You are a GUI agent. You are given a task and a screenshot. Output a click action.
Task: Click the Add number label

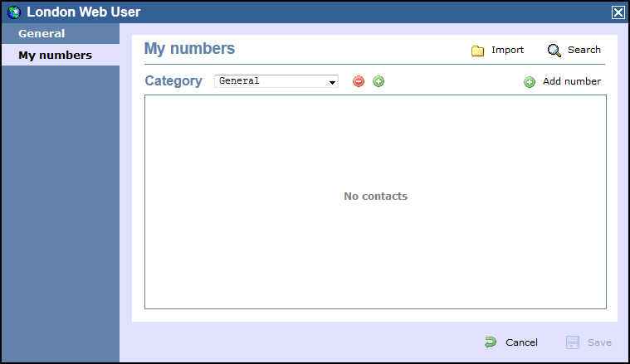pos(572,81)
